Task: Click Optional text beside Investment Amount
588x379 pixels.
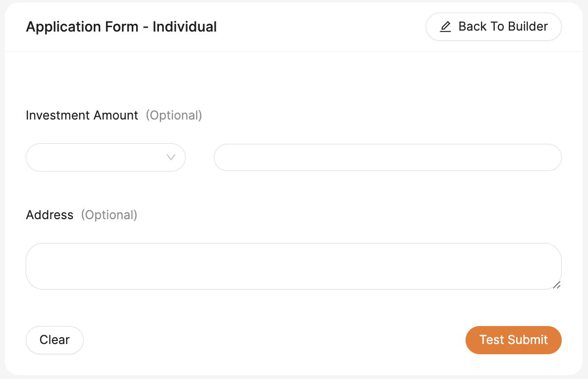Action: [174, 116]
